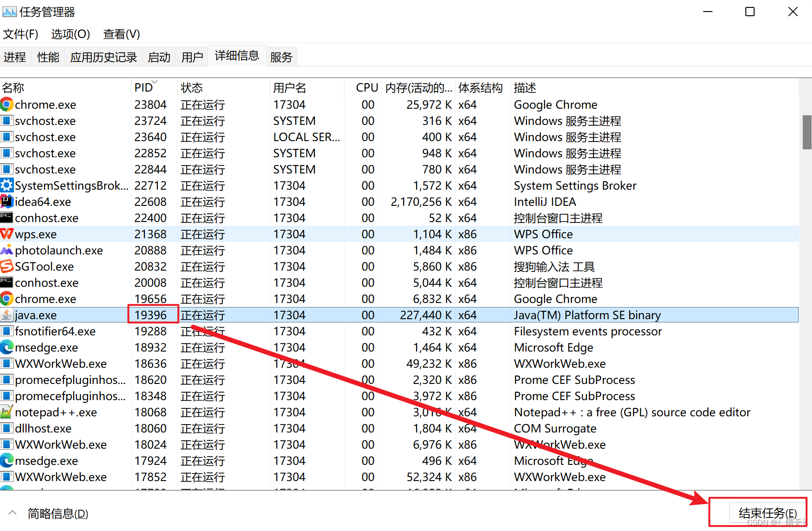The image size is (812, 531).
Task: Click the WPS wps.exe process icon
Action: (x=6, y=234)
